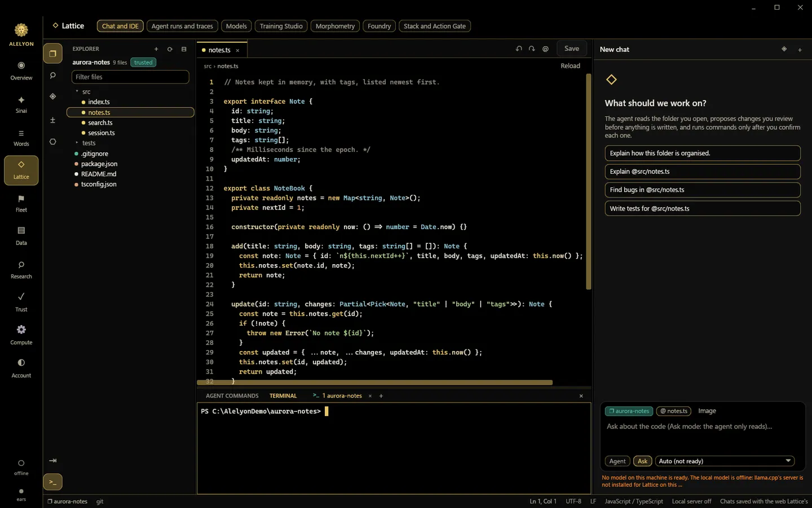Save the notes.ts file

[572, 49]
